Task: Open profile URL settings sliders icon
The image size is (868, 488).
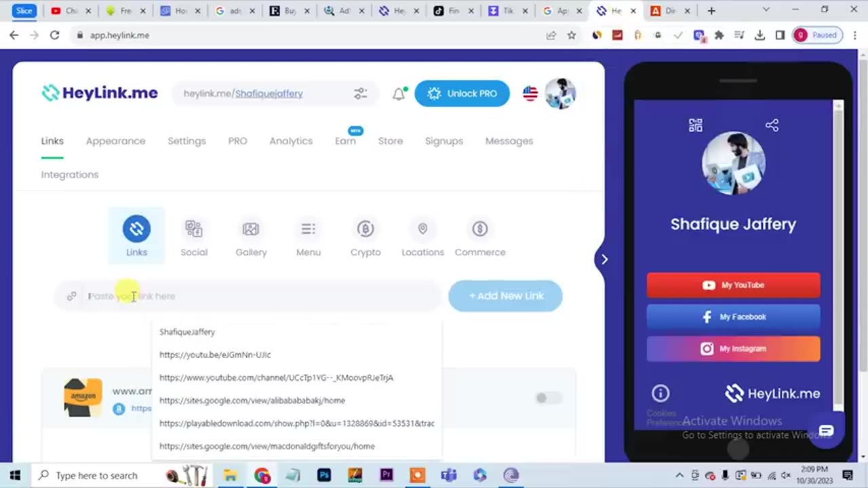Action: [x=360, y=94]
